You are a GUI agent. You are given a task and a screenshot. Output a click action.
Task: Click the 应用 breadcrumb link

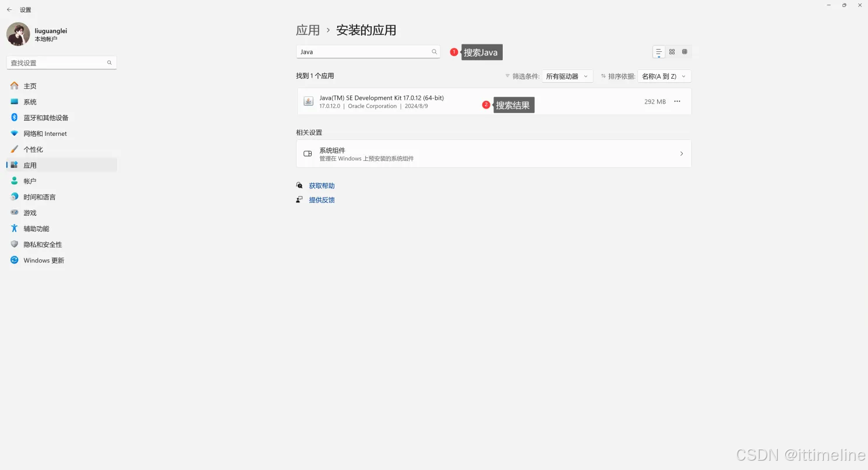(x=308, y=30)
